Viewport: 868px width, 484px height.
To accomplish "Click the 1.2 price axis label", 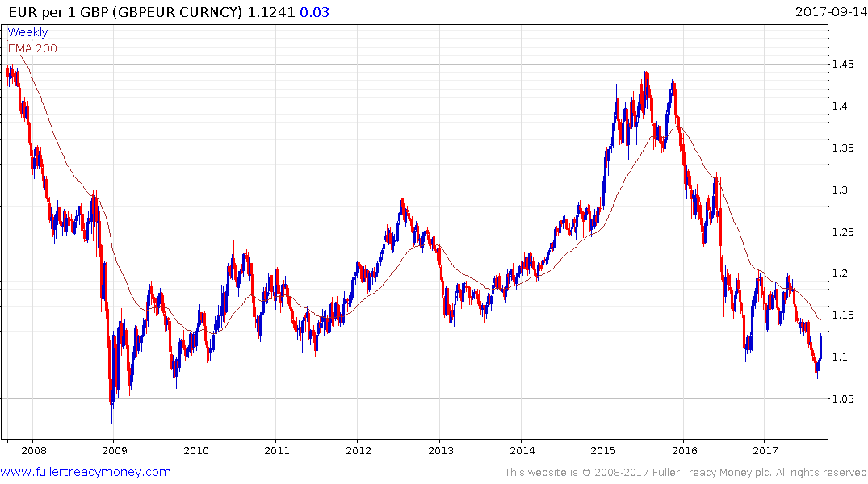I will pos(841,273).
